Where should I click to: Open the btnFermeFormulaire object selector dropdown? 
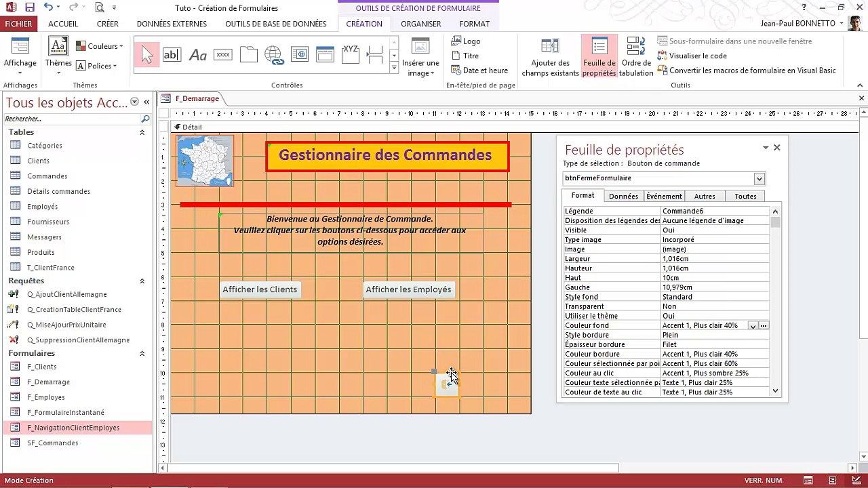coord(759,178)
